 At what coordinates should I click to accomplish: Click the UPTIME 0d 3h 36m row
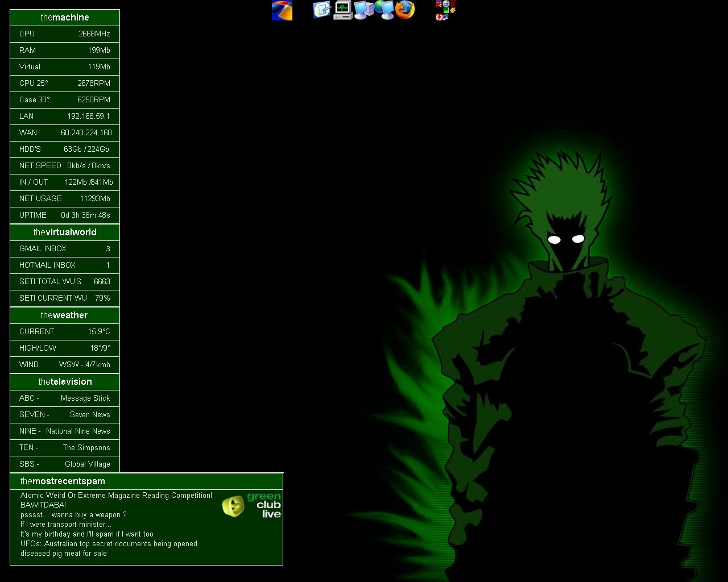(x=65, y=215)
